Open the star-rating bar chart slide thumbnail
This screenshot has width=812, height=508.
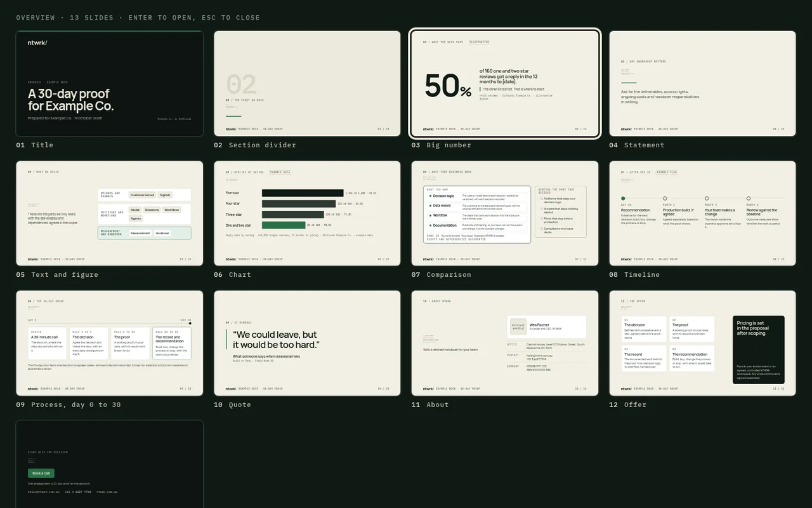pyautogui.click(x=307, y=213)
